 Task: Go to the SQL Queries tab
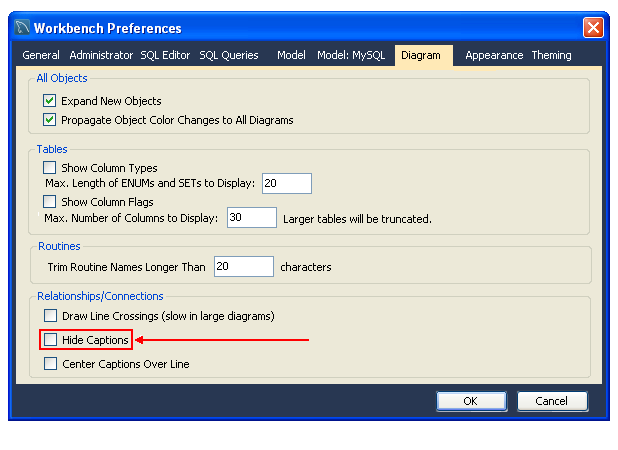(229, 55)
